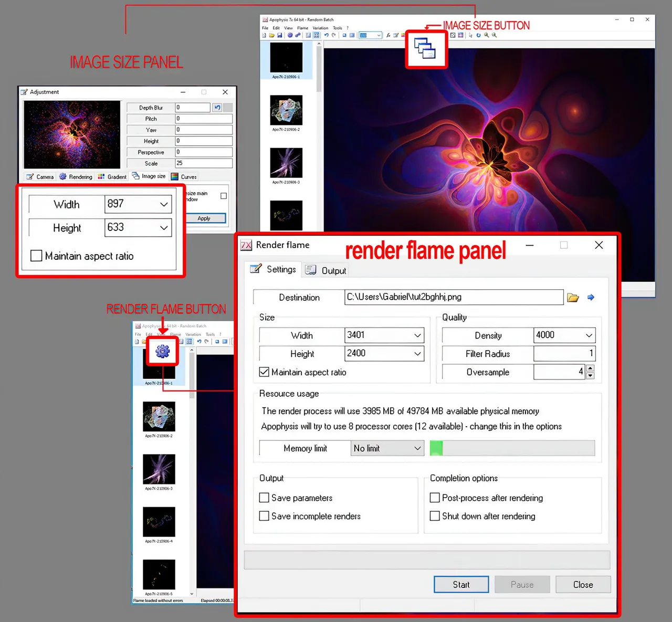Switch to Gradient tab in Adjustment window

click(112, 177)
